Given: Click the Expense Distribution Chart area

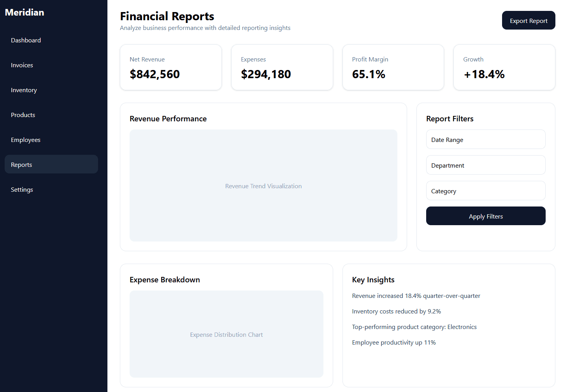Looking at the screenshot, I should point(227,334).
